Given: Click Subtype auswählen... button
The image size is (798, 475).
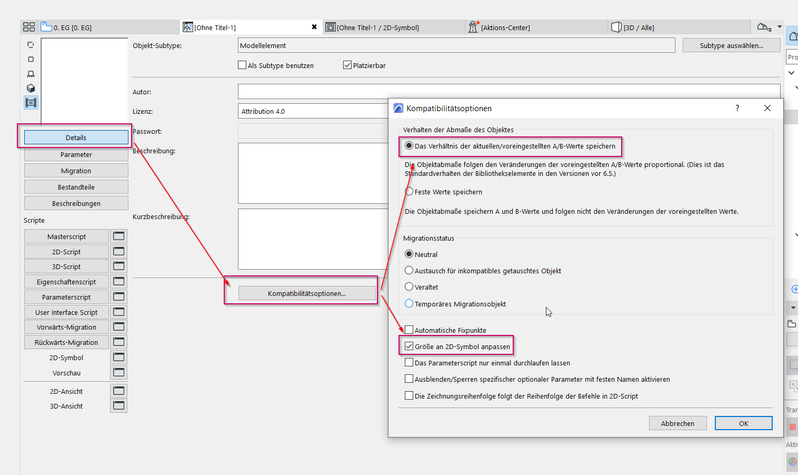Looking at the screenshot, I should pos(731,45).
